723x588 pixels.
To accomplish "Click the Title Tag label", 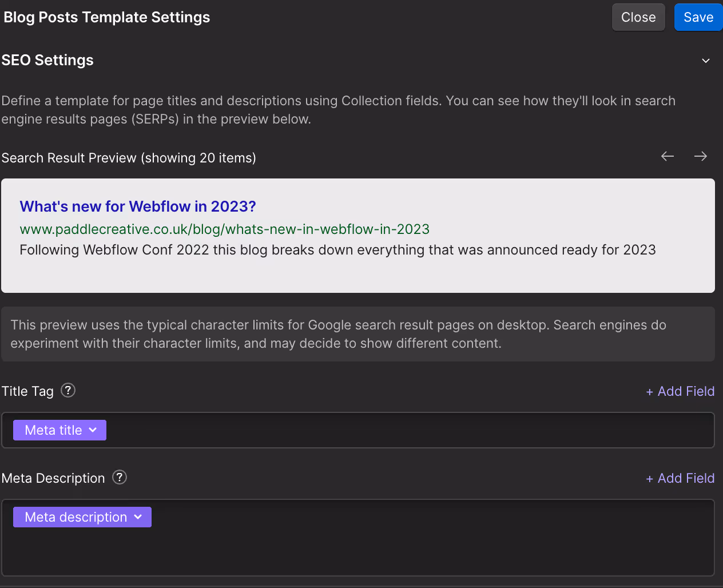I will click(27, 391).
